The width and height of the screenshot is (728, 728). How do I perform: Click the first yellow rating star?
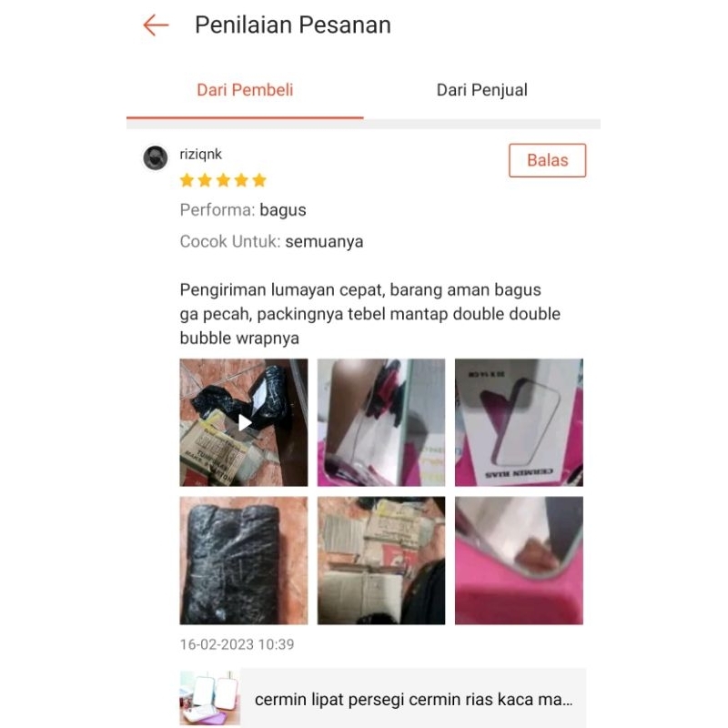187,180
